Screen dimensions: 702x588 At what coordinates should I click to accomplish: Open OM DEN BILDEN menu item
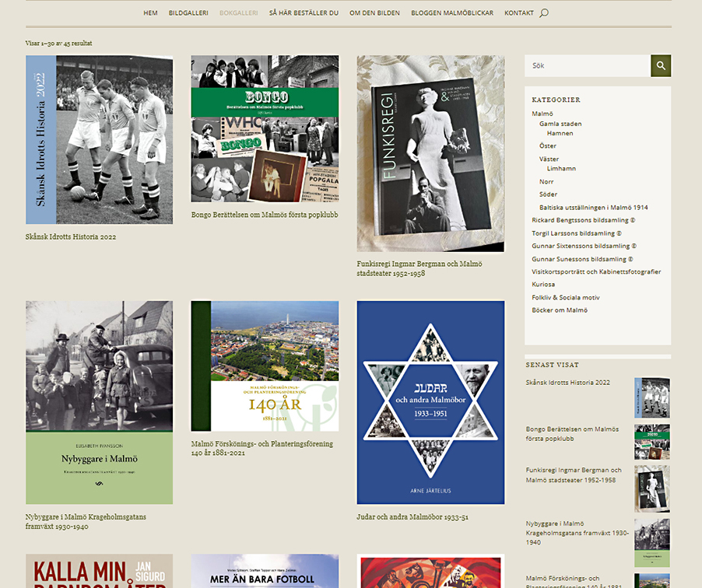pos(374,13)
